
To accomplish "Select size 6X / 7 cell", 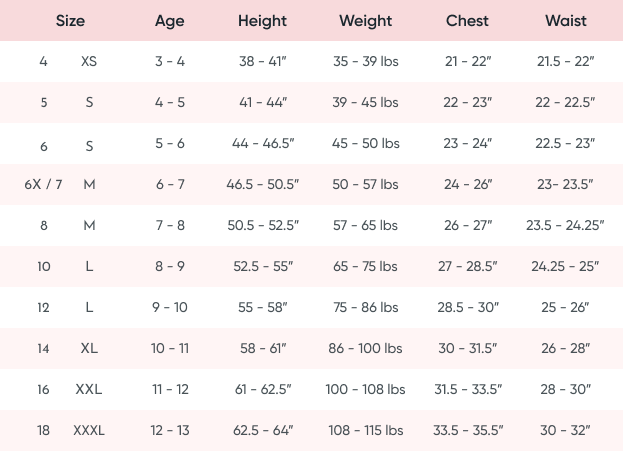I will point(43,185).
